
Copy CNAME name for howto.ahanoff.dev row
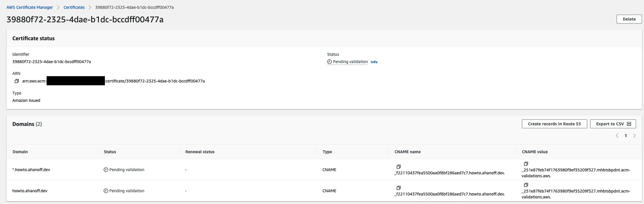coord(399,188)
